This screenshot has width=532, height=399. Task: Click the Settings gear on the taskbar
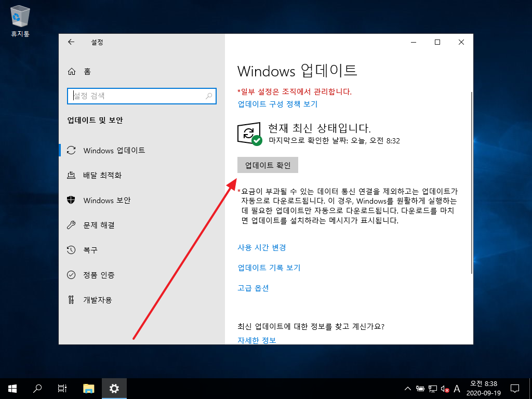[x=114, y=389]
